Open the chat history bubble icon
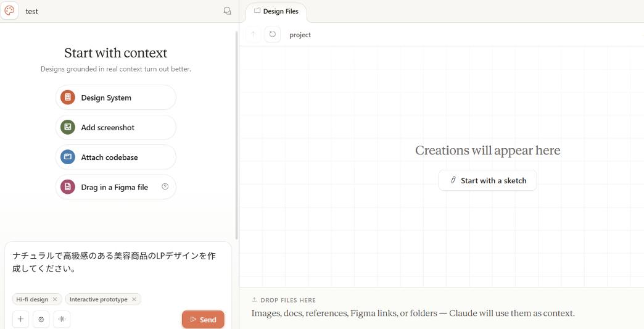Viewport: 644px width, 329px height. pyautogui.click(x=227, y=11)
